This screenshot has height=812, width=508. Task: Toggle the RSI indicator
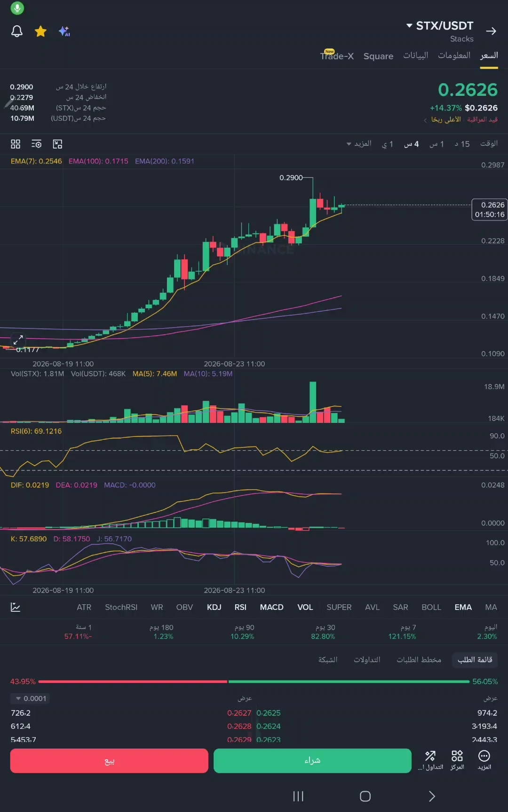240,607
